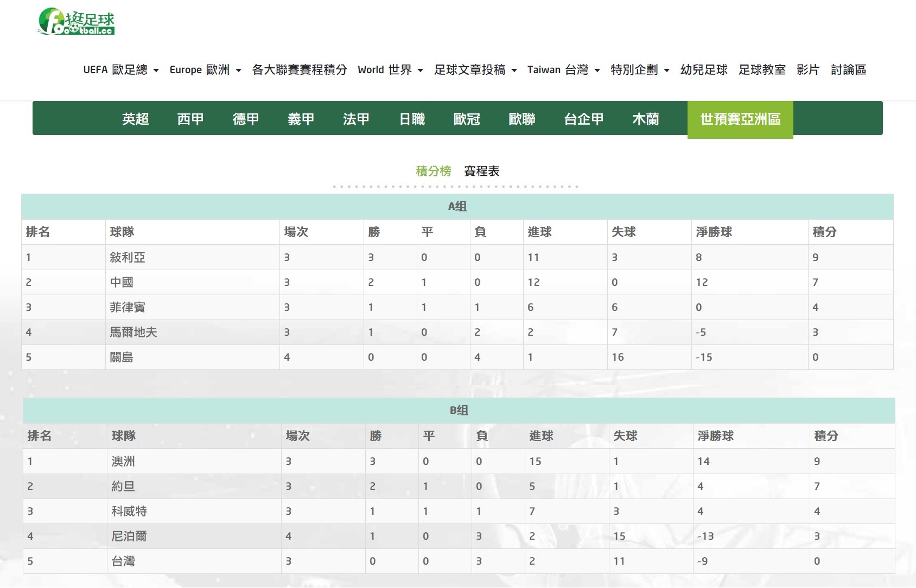The width and height of the screenshot is (916, 588).
Task: Click 關島's goals conceded value 16
Action: [x=618, y=357]
